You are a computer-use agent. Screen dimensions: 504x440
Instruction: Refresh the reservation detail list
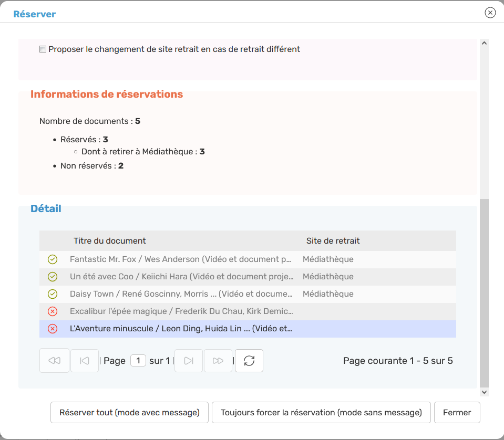249,361
